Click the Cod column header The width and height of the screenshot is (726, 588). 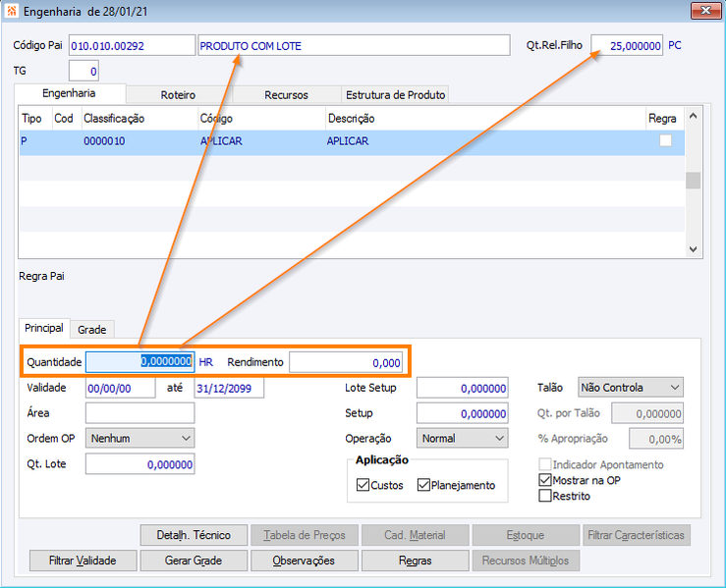point(67,119)
